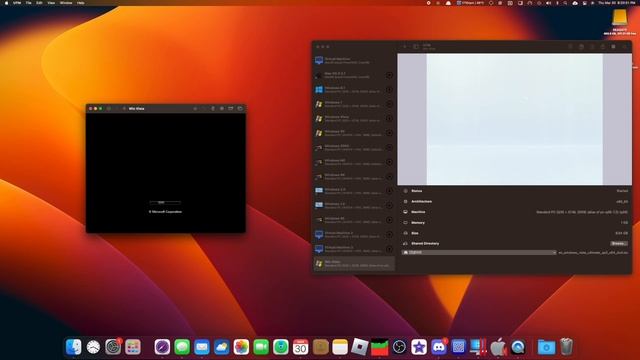Open the File menu
This screenshot has width=640, height=360.
pos(29,3)
